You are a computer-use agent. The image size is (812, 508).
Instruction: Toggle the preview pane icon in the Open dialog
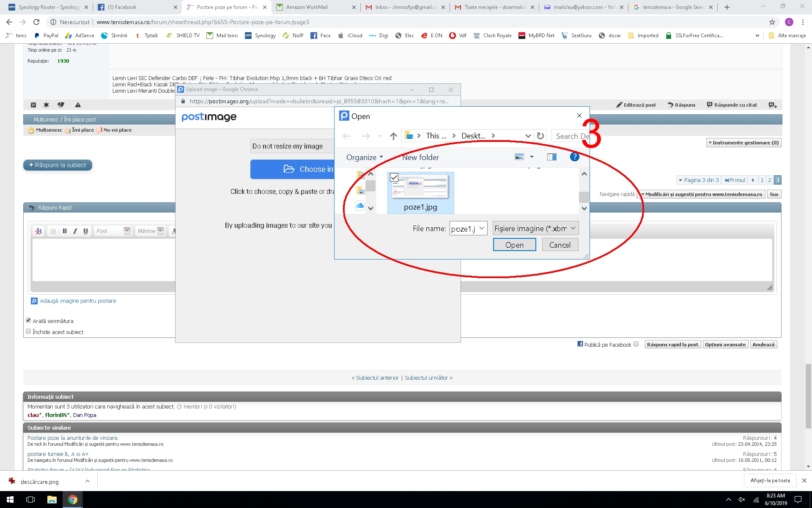(x=551, y=157)
